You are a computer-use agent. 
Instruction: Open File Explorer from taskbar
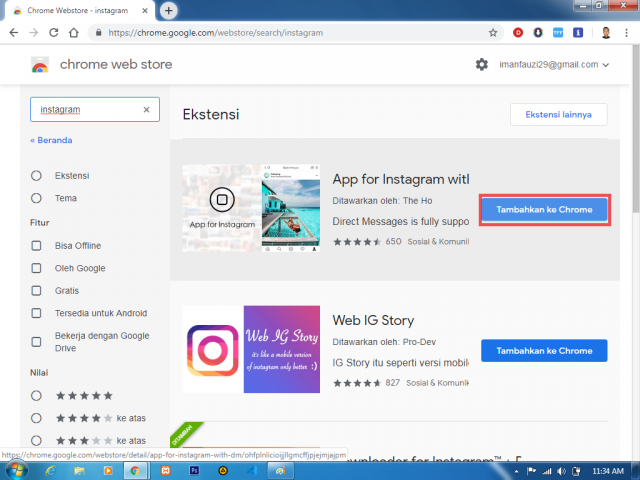(79, 471)
